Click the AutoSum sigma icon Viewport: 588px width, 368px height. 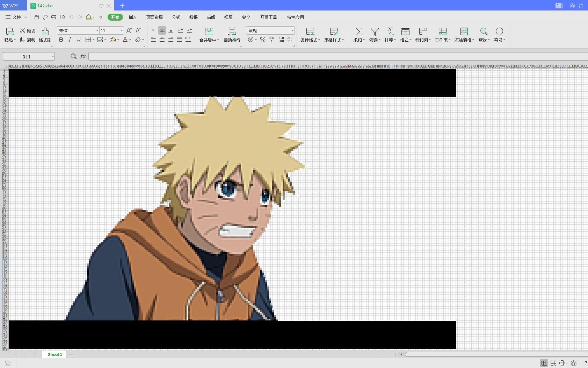358,32
